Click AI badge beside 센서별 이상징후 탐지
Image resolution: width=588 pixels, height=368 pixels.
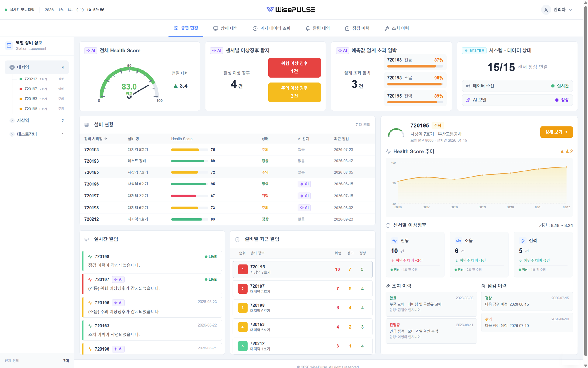[216, 51]
